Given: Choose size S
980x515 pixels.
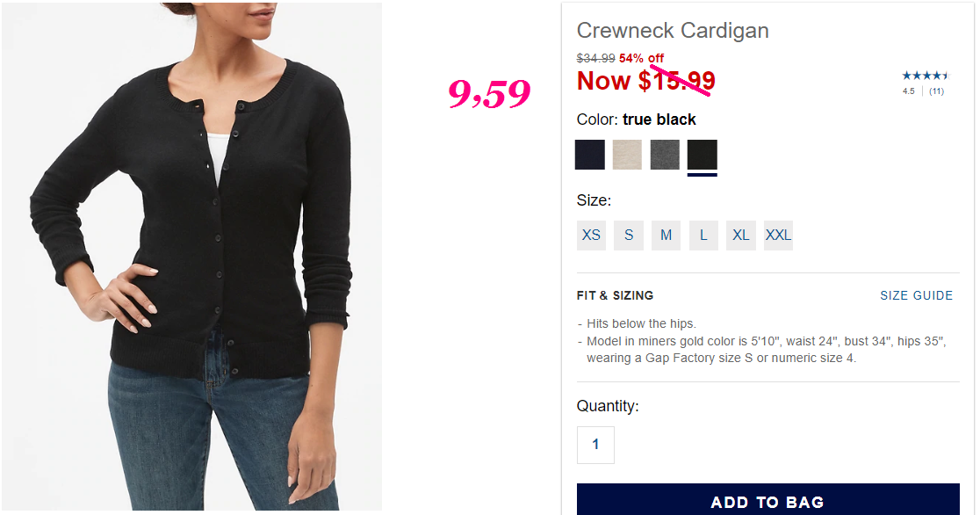Looking at the screenshot, I should [629, 236].
